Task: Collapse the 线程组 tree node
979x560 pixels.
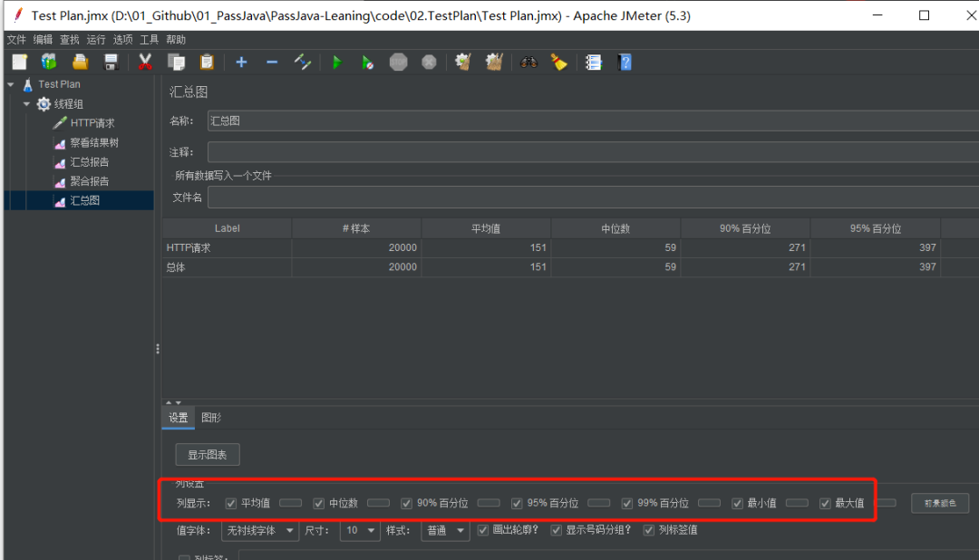Action: (26, 103)
